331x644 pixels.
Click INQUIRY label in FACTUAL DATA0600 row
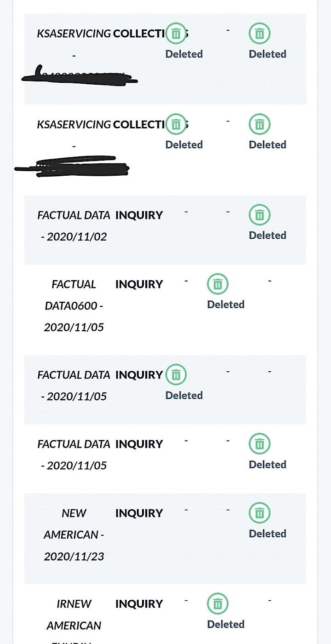[139, 284]
